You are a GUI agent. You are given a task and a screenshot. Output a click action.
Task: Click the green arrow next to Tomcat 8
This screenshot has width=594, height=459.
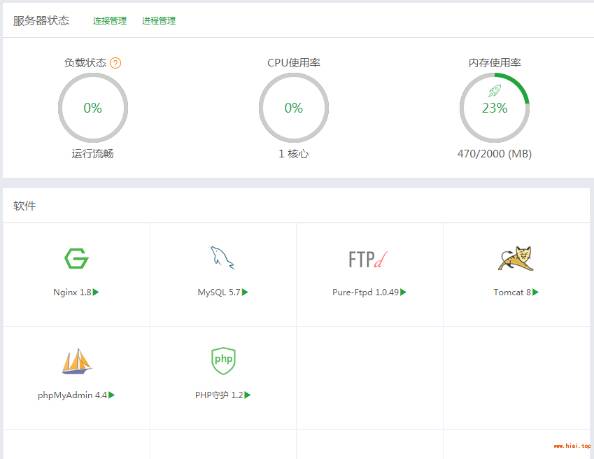(535, 292)
